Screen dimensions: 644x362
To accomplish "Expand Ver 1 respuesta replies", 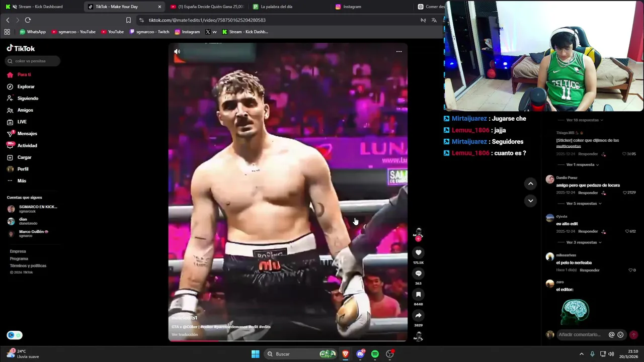I will (582, 165).
